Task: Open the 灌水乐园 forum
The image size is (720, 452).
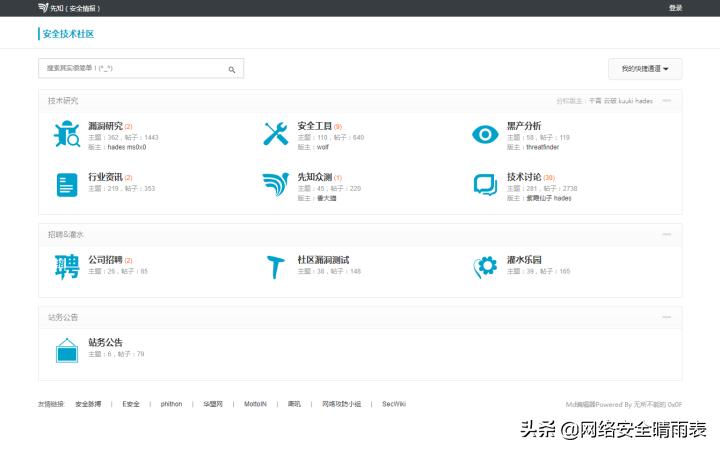Action: (524, 260)
